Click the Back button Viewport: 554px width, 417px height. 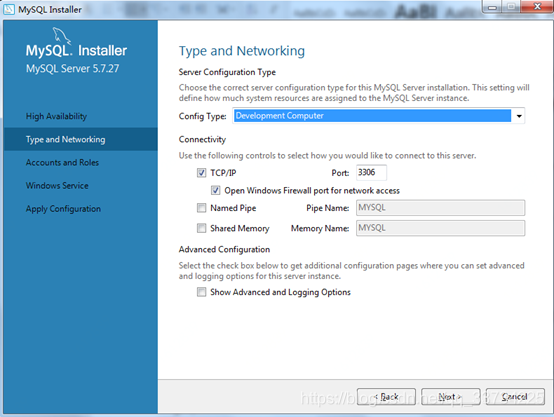pos(386,397)
